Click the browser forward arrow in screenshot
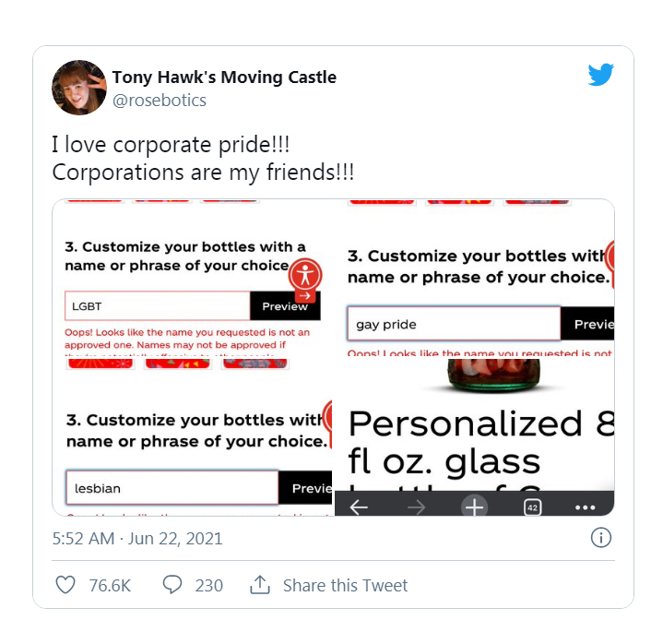 click(416, 507)
